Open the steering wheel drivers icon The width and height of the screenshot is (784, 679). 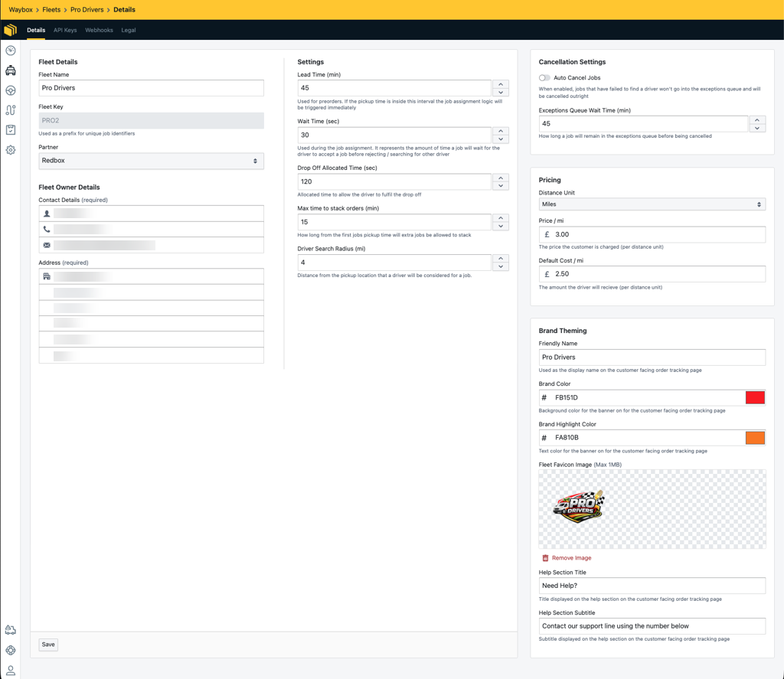point(11,90)
